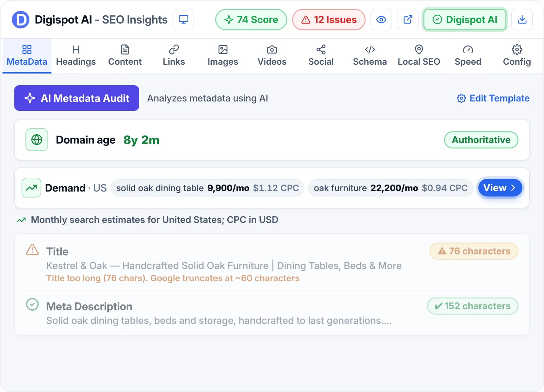Viewport: 544px width, 392px height.
Task: Click the Demand trend icon
Action: click(31, 188)
